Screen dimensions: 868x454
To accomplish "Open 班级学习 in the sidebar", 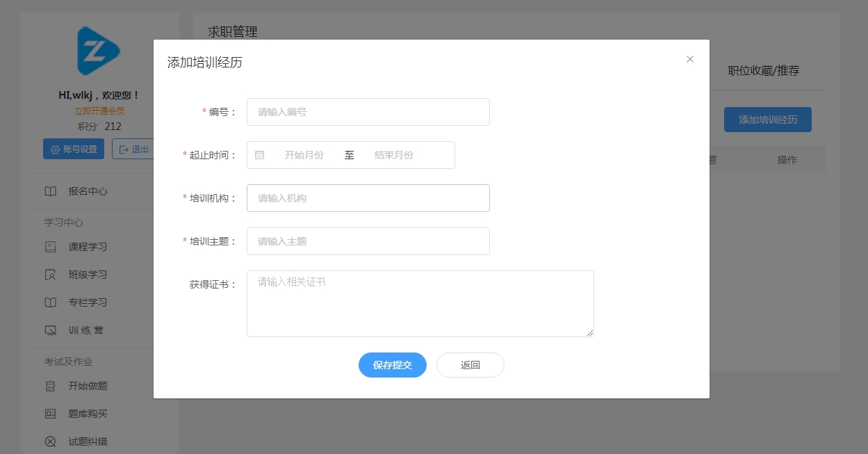I will tap(88, 275).
